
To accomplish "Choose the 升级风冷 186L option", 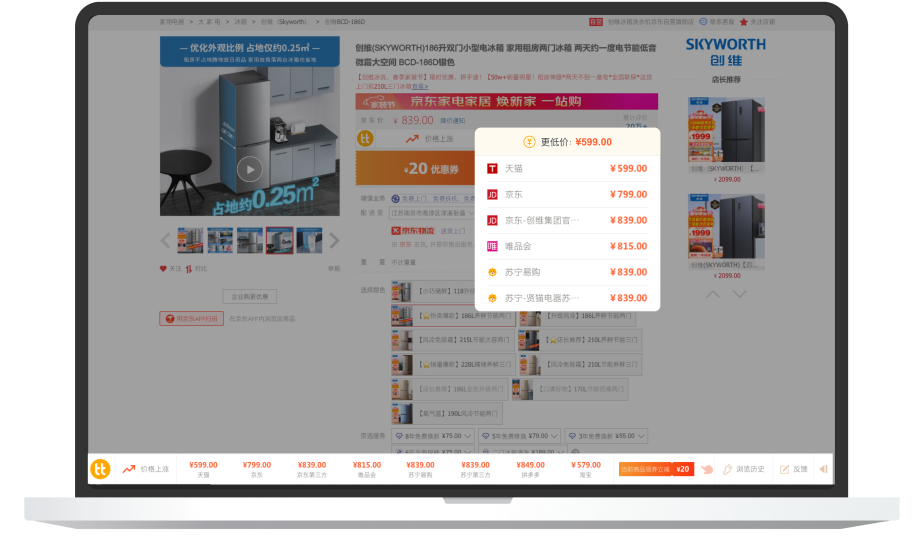I will [577, 315].
